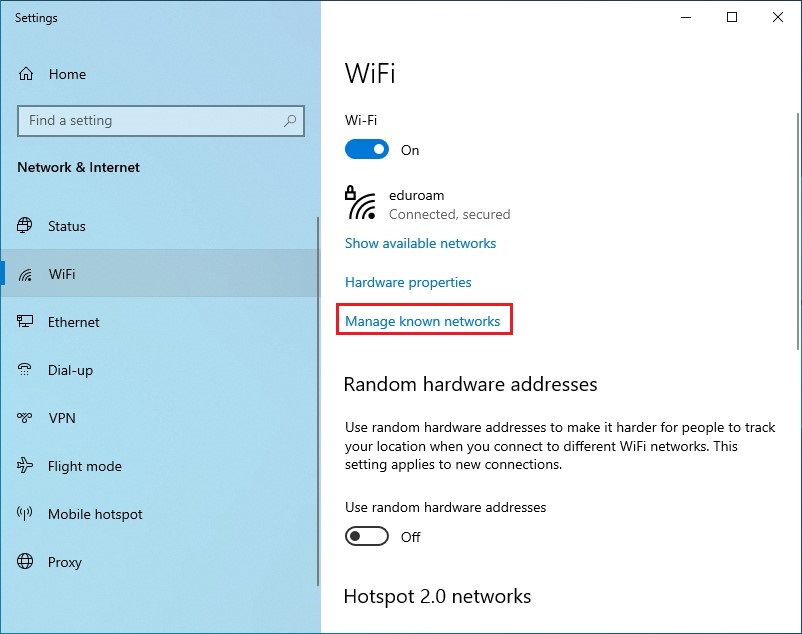
Task: Click the Mobile hotspot antenna icon
Action: pyautogui.click(x=25, y=513)
